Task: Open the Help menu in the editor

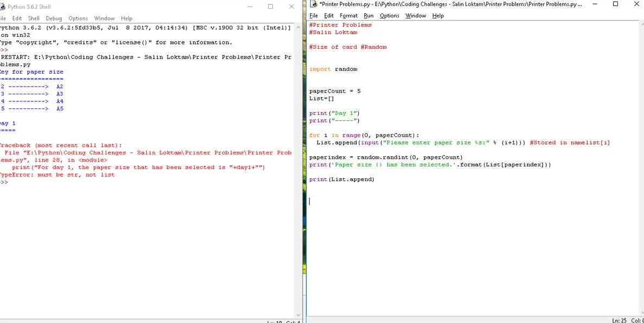Action: pyautogui.click(x=438, y=16)
